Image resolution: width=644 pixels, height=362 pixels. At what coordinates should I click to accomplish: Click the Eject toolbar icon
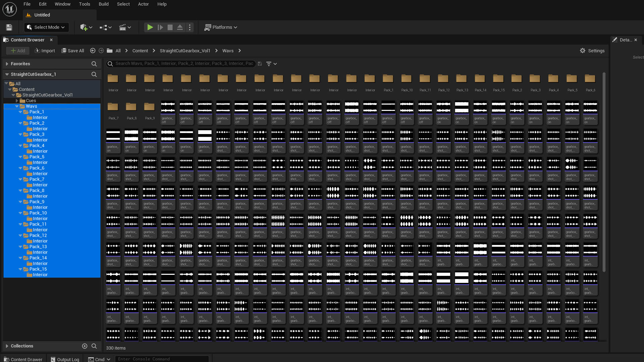click(180, 27)
